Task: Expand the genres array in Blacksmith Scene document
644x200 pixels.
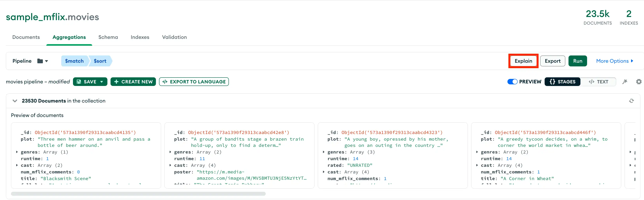Action: [x=17, y=152]
